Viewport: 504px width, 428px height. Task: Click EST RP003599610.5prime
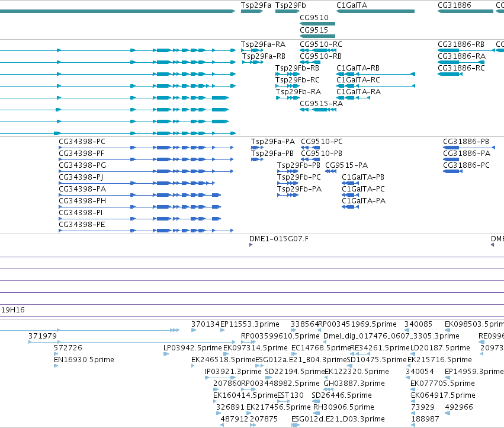[280, 336]
